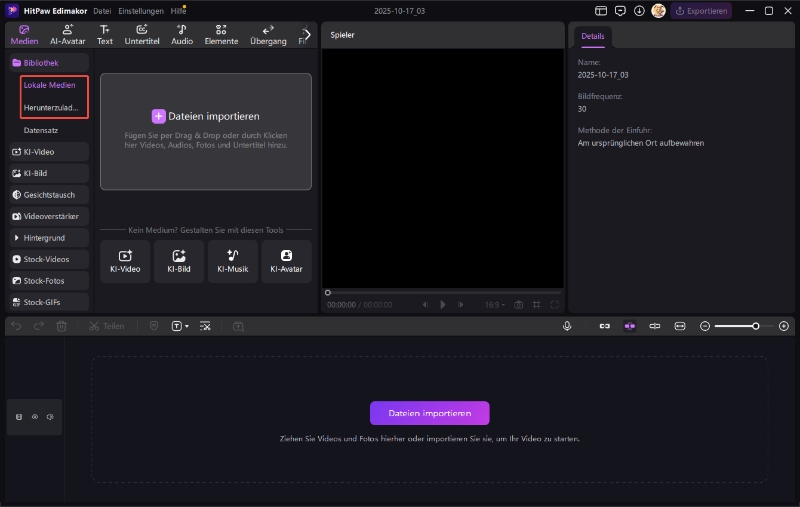This screenshot has height=507, width=800.
Task: Click the zoom-in plus icon on the timeline
Action: click(x=784, y=326)
